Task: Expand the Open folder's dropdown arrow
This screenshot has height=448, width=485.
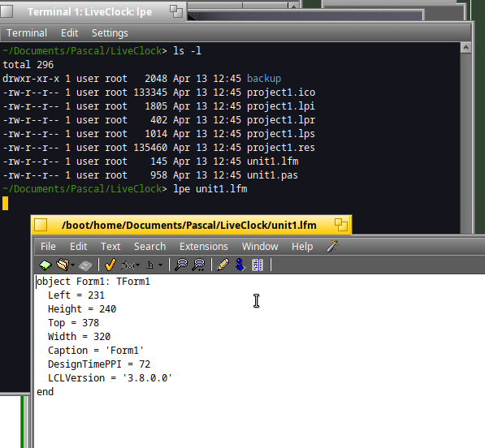Action: pos(72,265)
